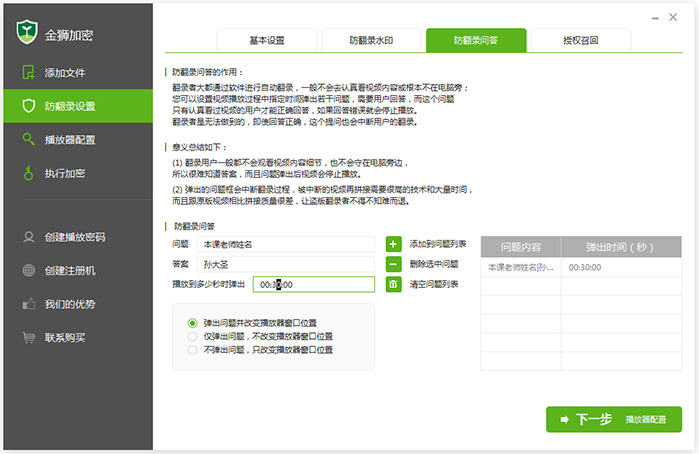This screenshot has width=699, height=454.
Task: Click the 播放器配置 magnifier icon in sidebar
Action: (x=29, y=139)
